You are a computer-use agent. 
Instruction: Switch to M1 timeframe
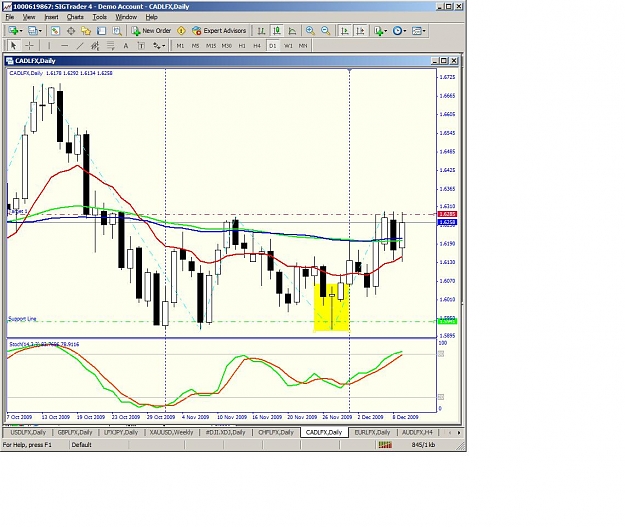(x=180, y=46)
